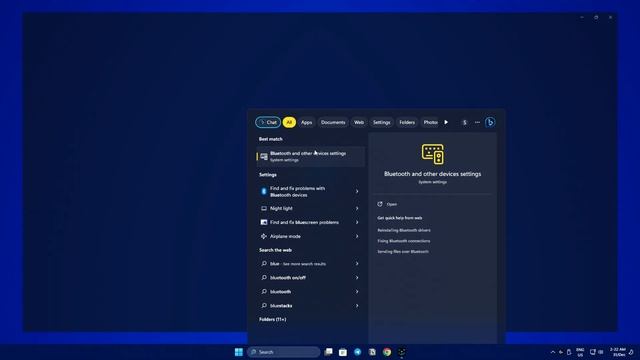Open the S account avatar
Screen dimensions: 640x360
464,122
